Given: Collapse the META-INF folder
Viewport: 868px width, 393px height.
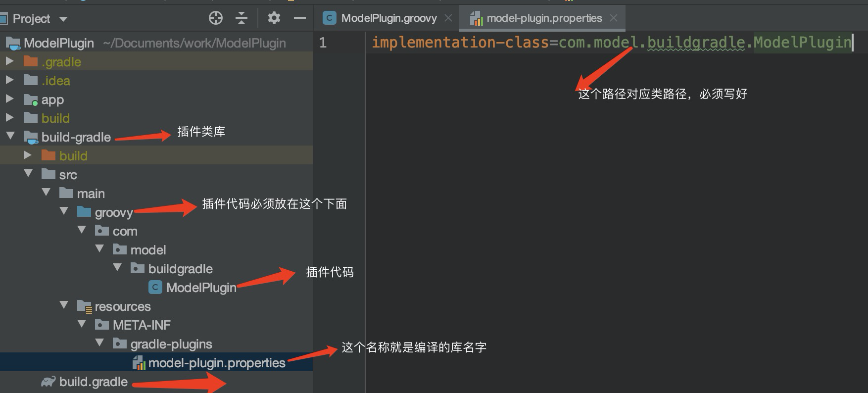Looking at the screenshot, I should point(82,324).
